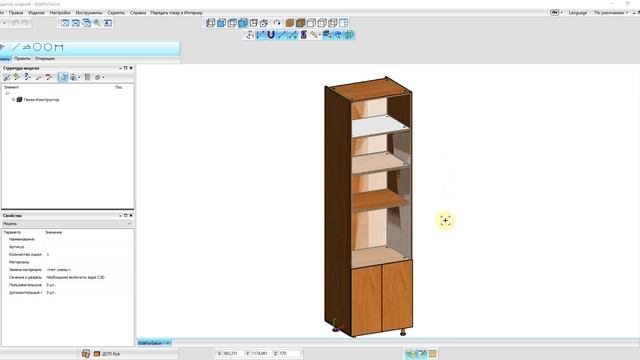Click the question-mark icon in structure panel
Viewport: 640px width, 360px height.
pyautogui.click(x=27, y=77)
